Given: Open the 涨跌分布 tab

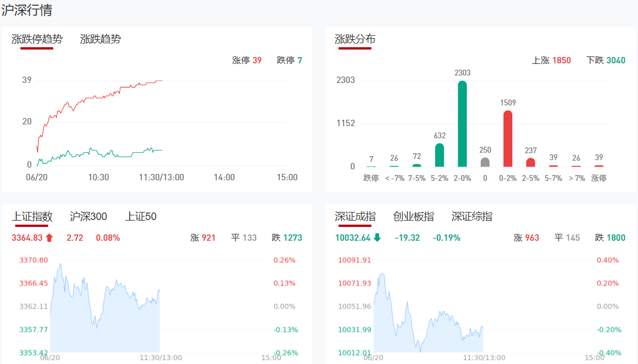Looking at the screenshot, I should tap(355, 39).
